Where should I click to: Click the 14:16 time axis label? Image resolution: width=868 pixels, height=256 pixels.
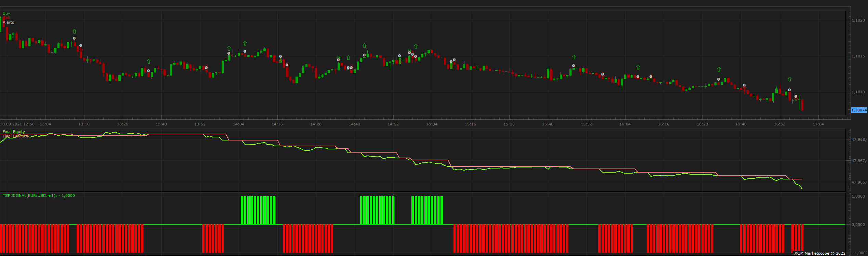click(x=277, y=124)
